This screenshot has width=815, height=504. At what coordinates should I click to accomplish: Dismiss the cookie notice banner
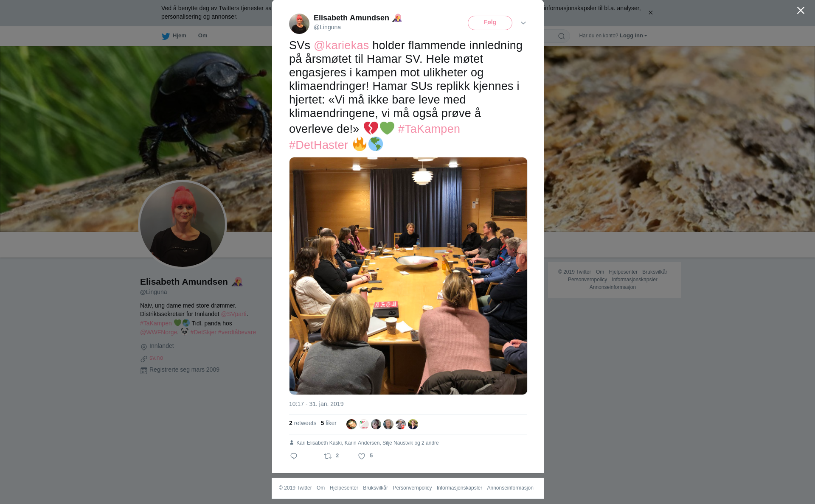[650, 13]
